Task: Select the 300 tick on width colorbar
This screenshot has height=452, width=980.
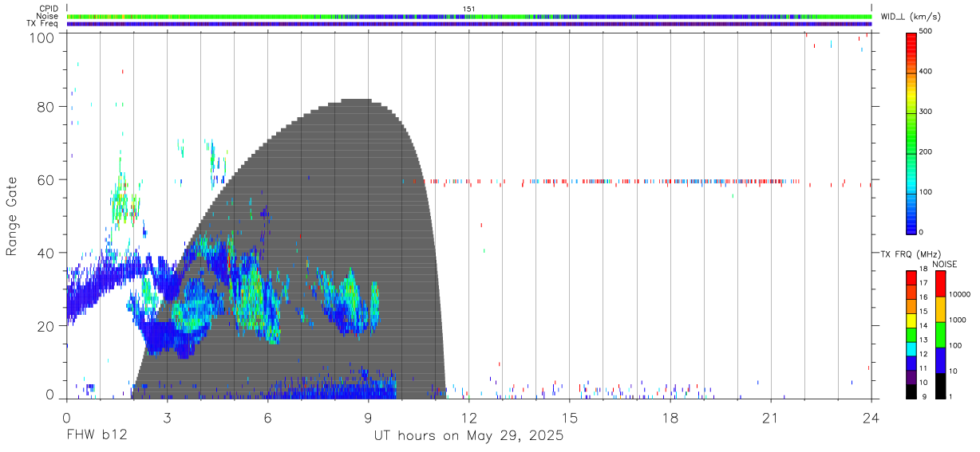Action: click(925, 112)
